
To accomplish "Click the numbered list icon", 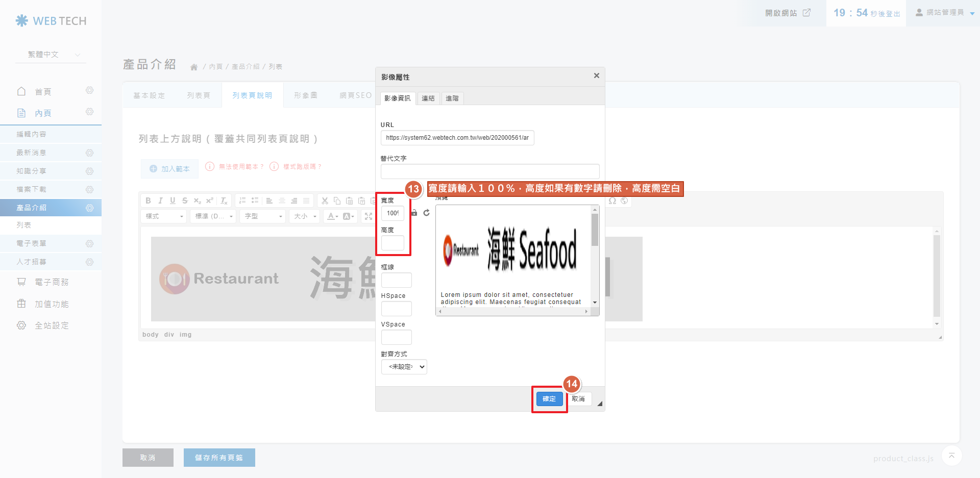I will [x=242, y=200].
